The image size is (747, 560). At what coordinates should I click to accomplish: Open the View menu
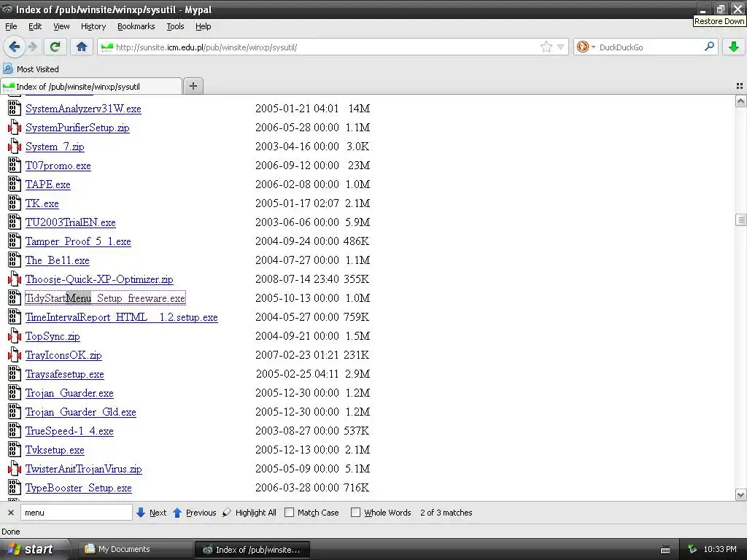[x=61, y=26]
